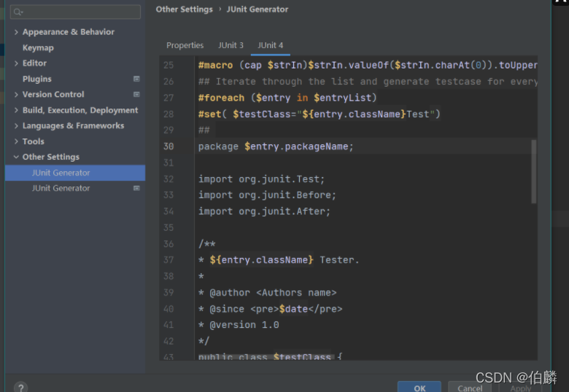The image size is (569, 392).
Task: Click the Apply button
Action: 520,387
